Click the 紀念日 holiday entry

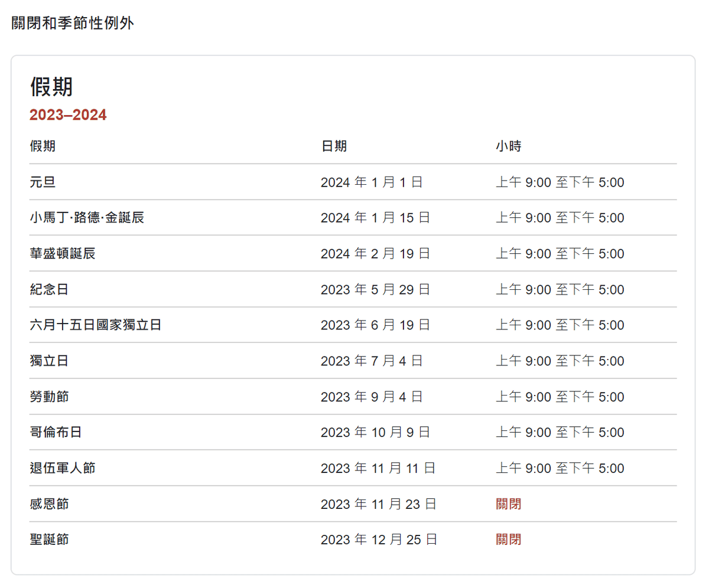(49, 290)
